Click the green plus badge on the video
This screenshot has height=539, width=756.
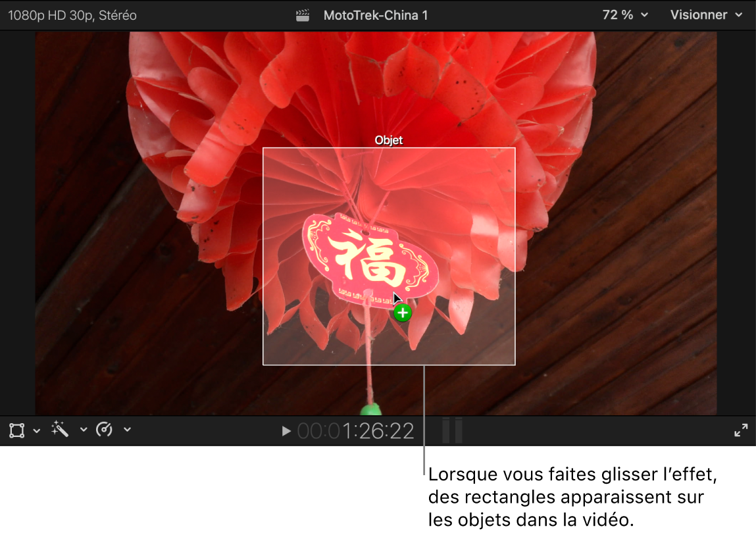[402, 313]
